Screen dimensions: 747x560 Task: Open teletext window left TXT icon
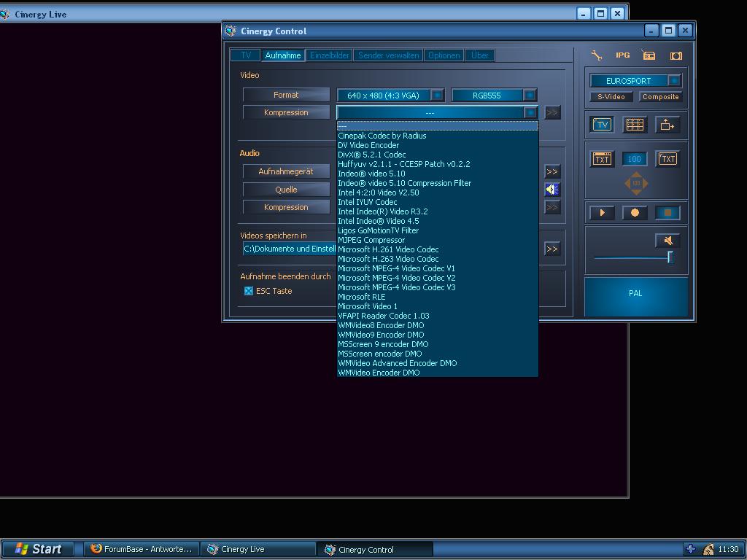(x=602, y=158)
